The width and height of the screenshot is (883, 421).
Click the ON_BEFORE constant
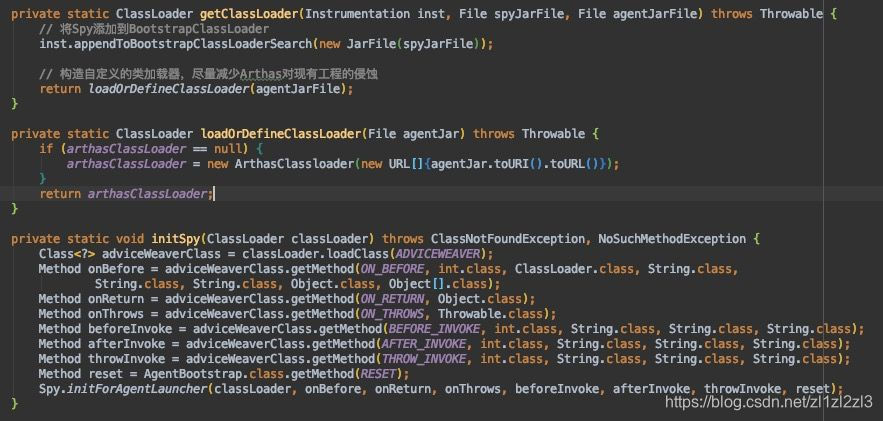(x=392, y=268)
